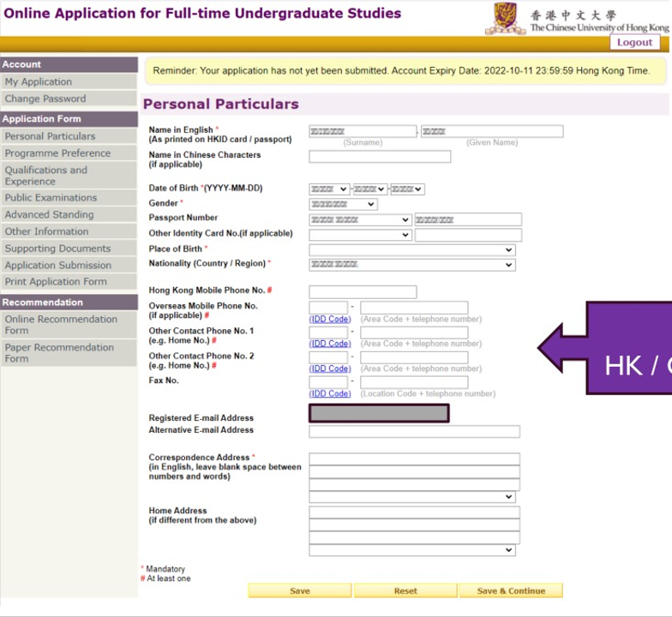Open Other Identity Card type dropdown
This screenshot has height=617, width=672.
[360, 235]
